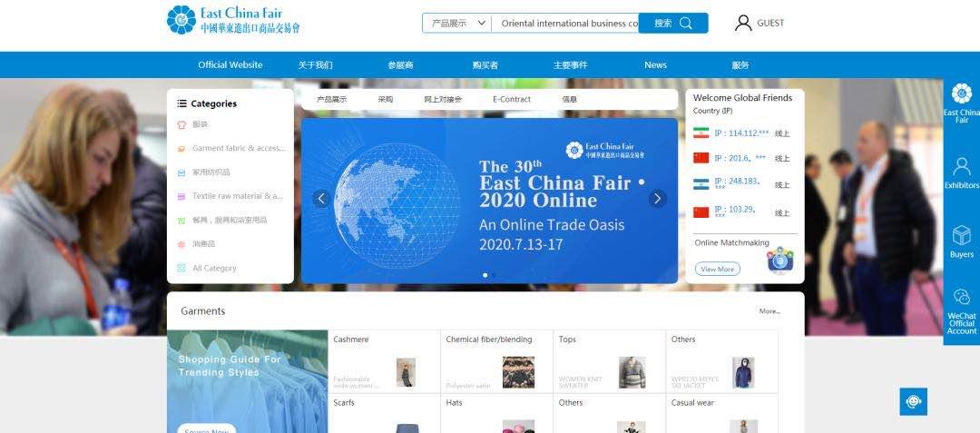Image resolution: width=980 pixels, height=433 pixels.
Task: Select the second banner pagination dot
Action: tap(494, 275)
